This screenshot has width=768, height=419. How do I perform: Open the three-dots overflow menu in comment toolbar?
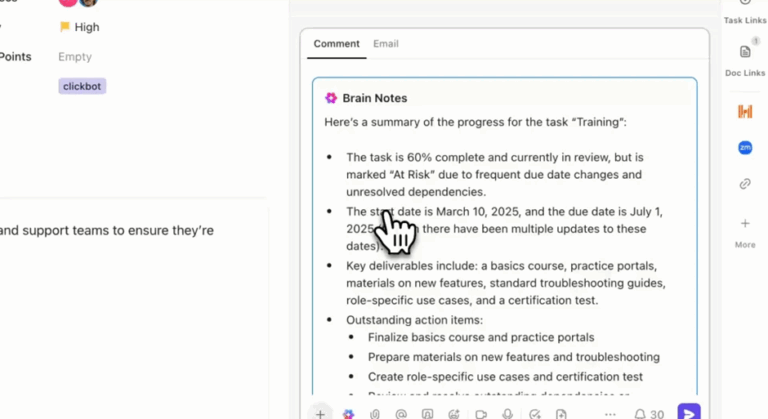pos(610,413)
